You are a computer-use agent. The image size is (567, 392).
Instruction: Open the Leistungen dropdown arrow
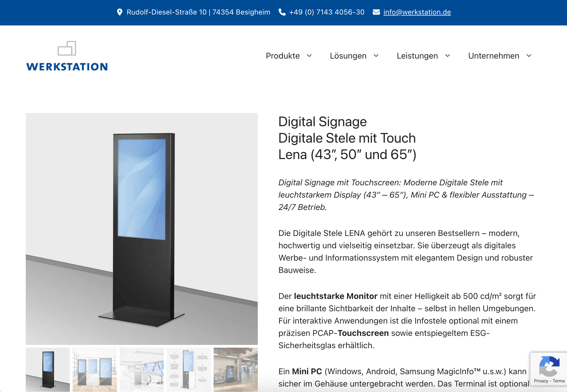(448, 56)
